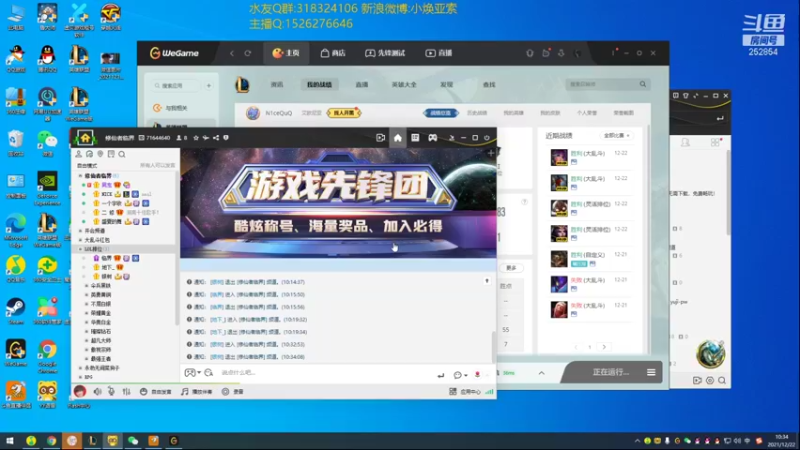
Task: Click the star favorite icon beside channel ID
Action: [196, 138]
